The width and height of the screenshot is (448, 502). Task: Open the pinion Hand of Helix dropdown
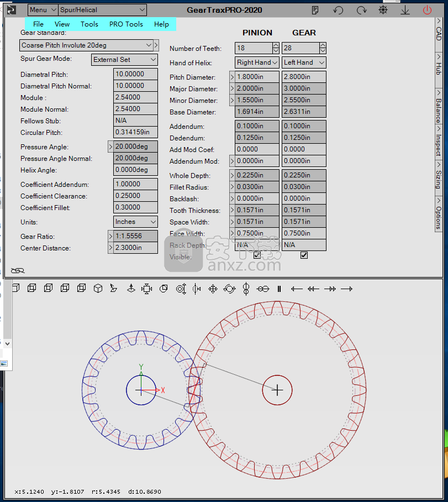point(257,62)
